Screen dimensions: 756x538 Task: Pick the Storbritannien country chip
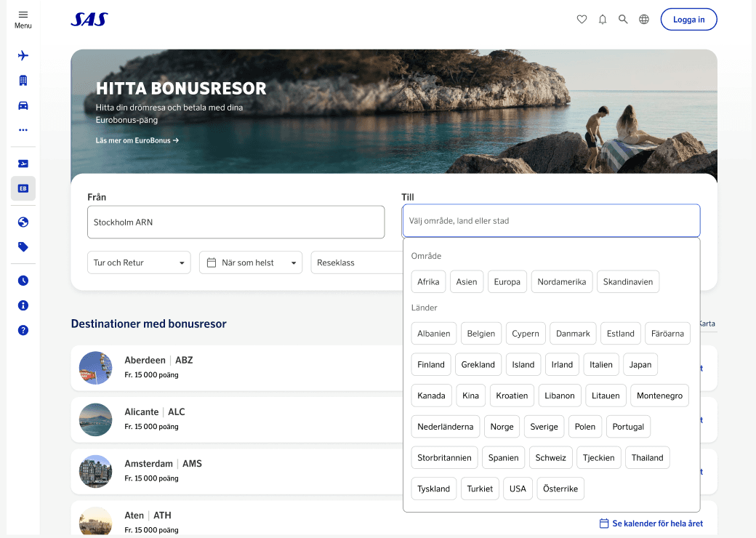coord(445,458)
